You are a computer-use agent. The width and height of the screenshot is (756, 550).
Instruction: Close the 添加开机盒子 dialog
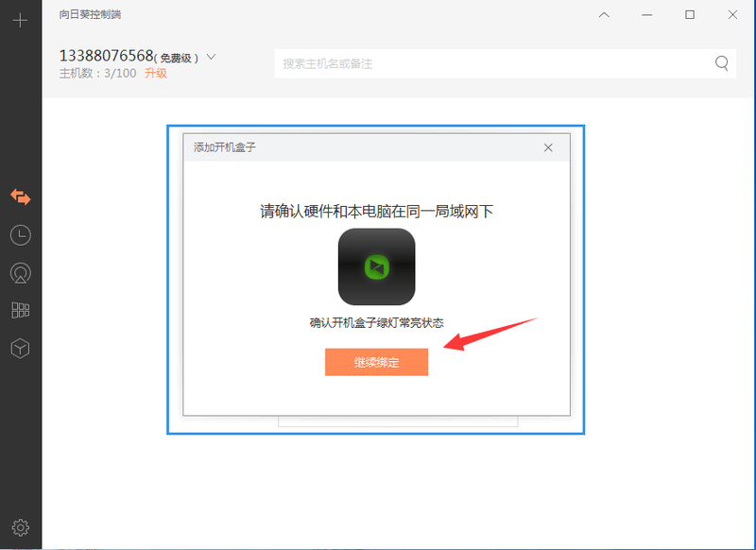click(x=548, y=147)
